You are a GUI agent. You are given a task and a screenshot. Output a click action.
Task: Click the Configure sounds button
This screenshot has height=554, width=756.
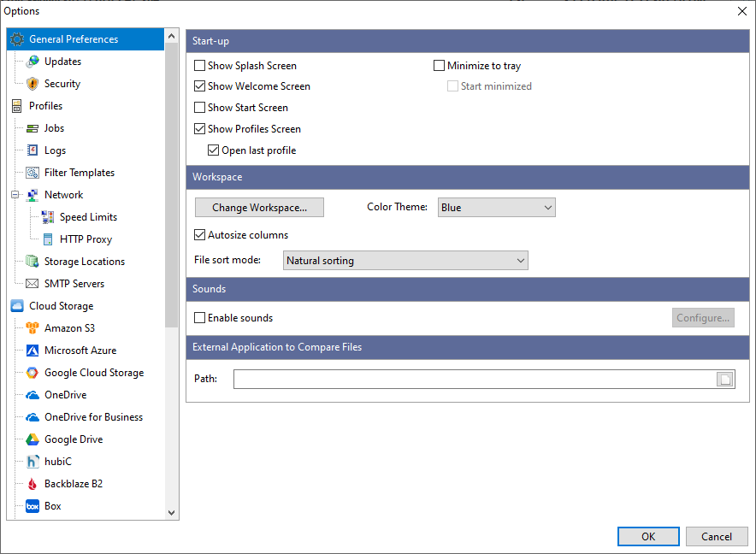(x=703, y=318)
